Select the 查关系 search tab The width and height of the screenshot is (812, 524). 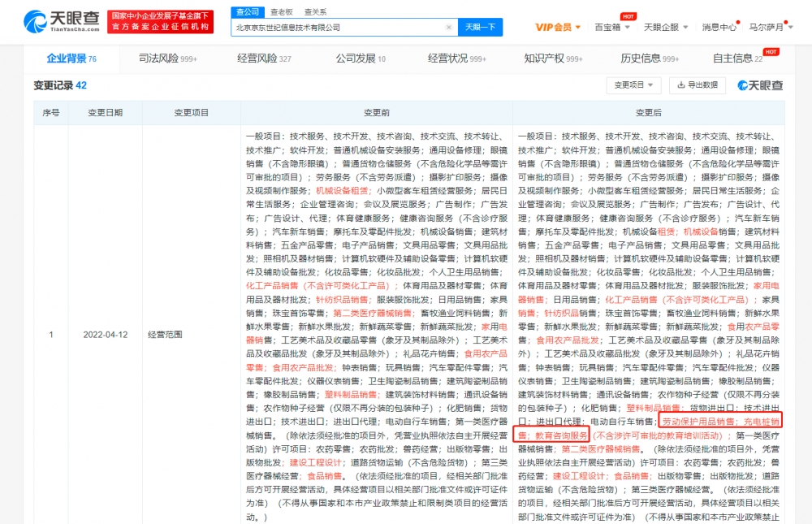(315, 12)
